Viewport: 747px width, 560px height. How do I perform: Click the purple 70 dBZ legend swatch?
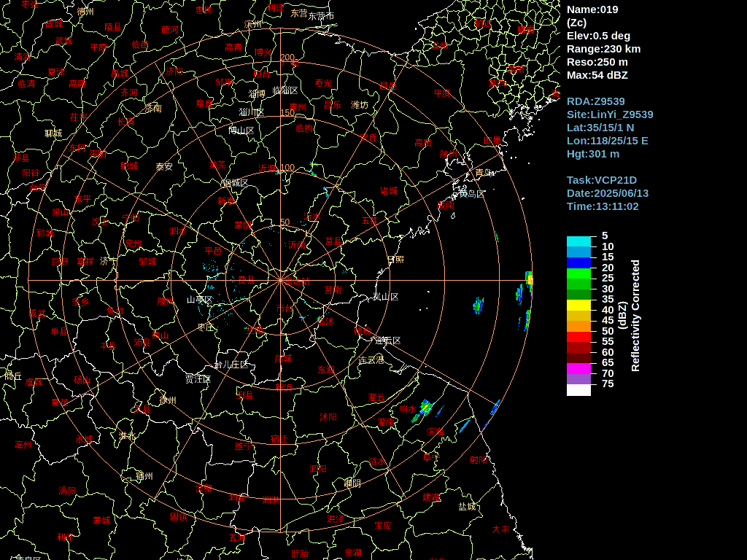coord(578,379)
